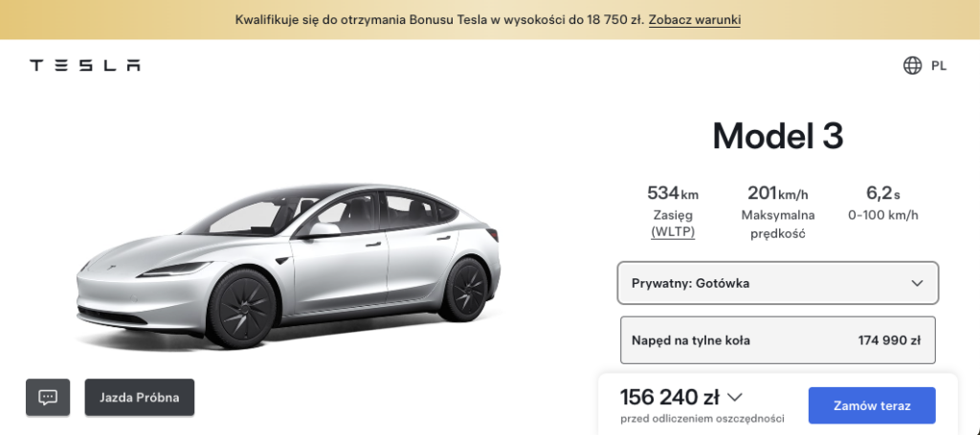Viewport: 980px width, 435px height.
Task: Click the Zamów teraz button
Action: click(872, 405)
